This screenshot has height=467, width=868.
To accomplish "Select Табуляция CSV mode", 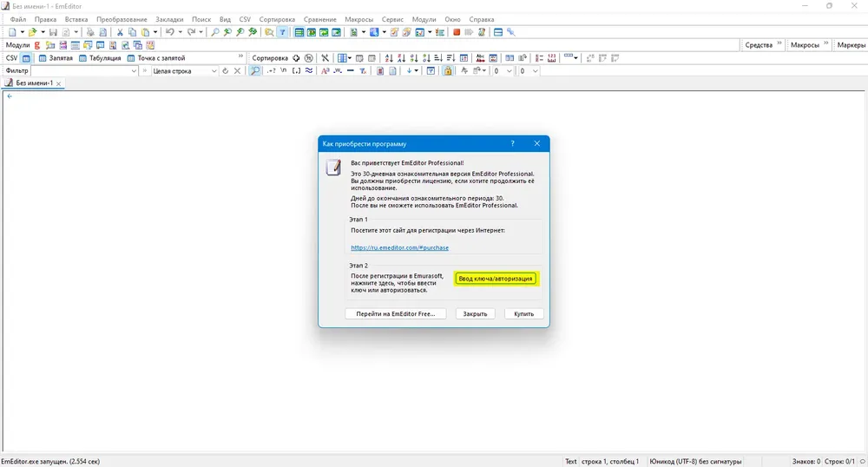I will [100, 57].
